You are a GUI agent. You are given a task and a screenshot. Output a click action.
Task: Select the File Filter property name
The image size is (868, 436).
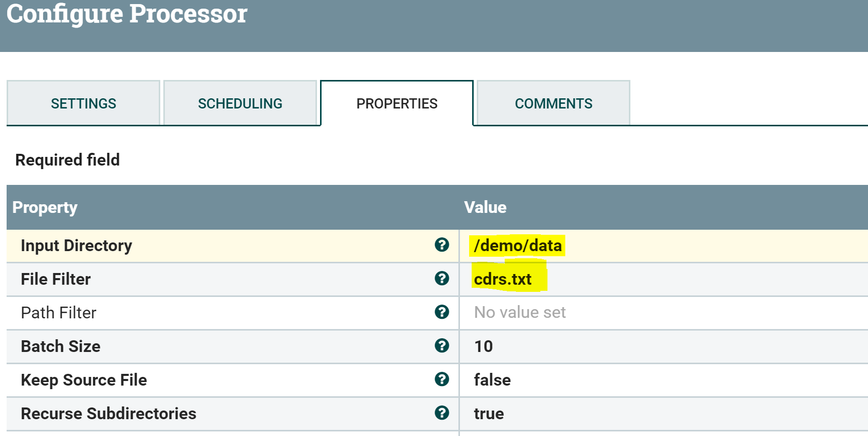point(55,279)
